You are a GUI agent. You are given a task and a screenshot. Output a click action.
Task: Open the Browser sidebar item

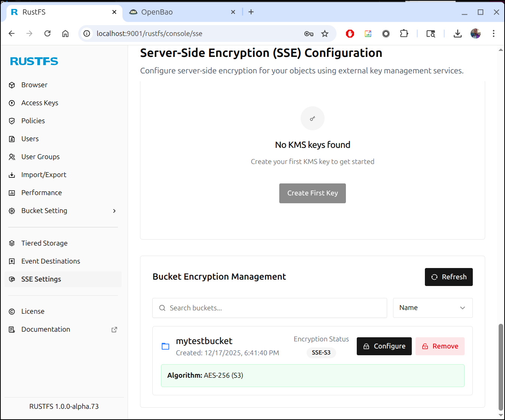[x=34, y=85]
